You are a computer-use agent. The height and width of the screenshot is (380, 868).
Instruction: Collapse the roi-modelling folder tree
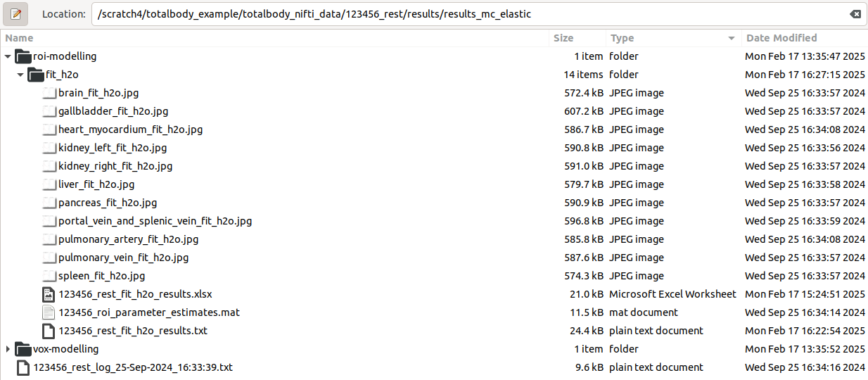[x=8, y=56]
